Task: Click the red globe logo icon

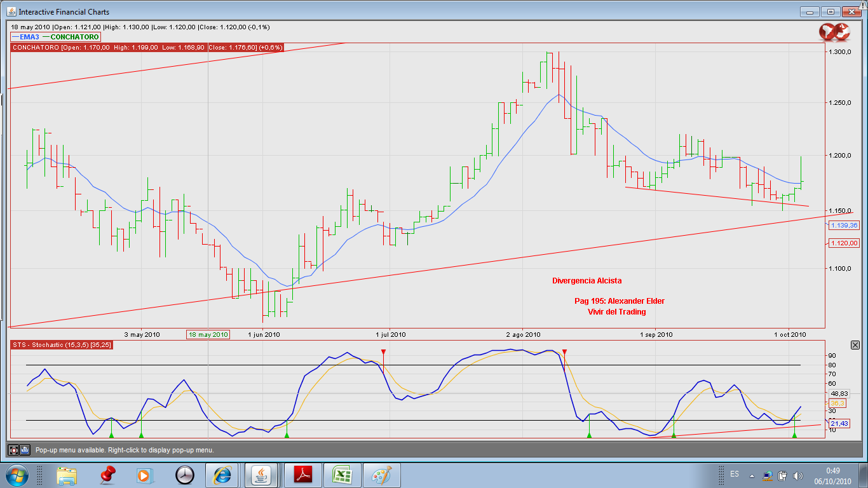Action: click(x=834, y=32)
